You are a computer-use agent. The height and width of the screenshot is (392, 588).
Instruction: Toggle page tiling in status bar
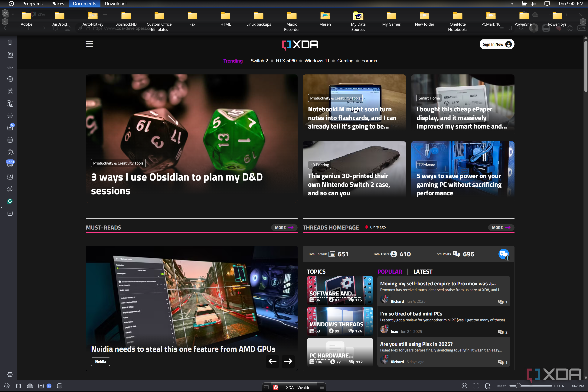[476, 386]
